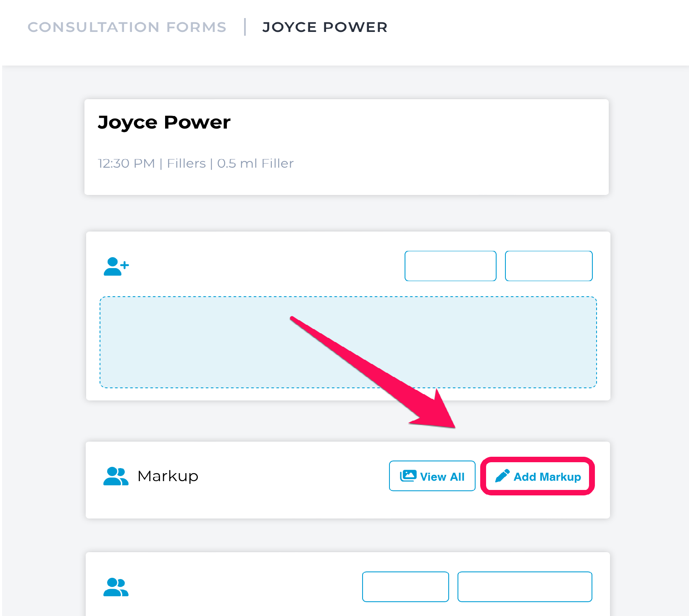Go back to Consultation Forms breadcrumb
This screenshot has height=616, width=689.
click(127, 27)
